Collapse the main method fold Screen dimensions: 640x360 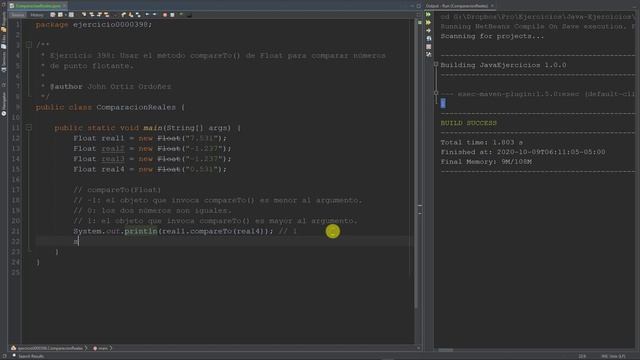click(29, 128)
